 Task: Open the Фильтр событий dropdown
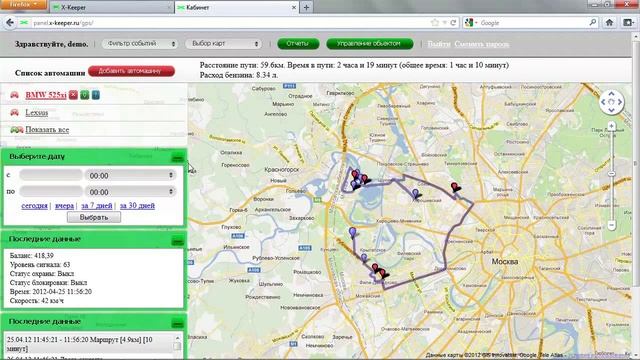point(139,44)
